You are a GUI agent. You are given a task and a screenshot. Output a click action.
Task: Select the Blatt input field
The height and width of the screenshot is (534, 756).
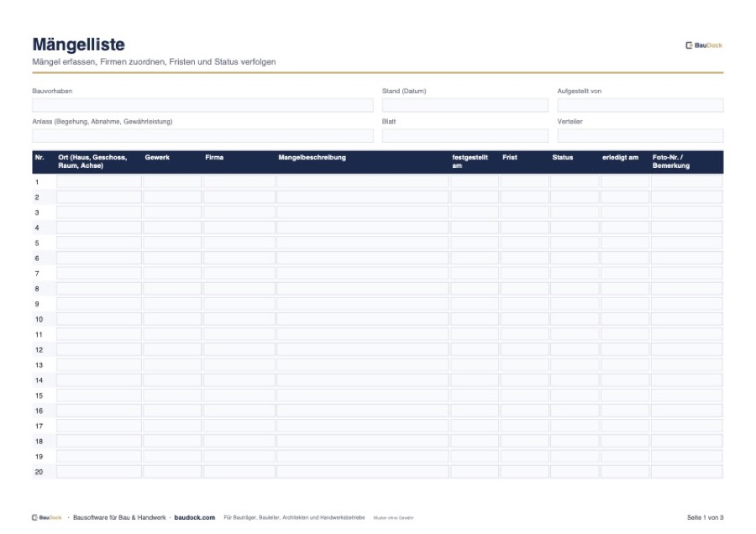[465, 135]
